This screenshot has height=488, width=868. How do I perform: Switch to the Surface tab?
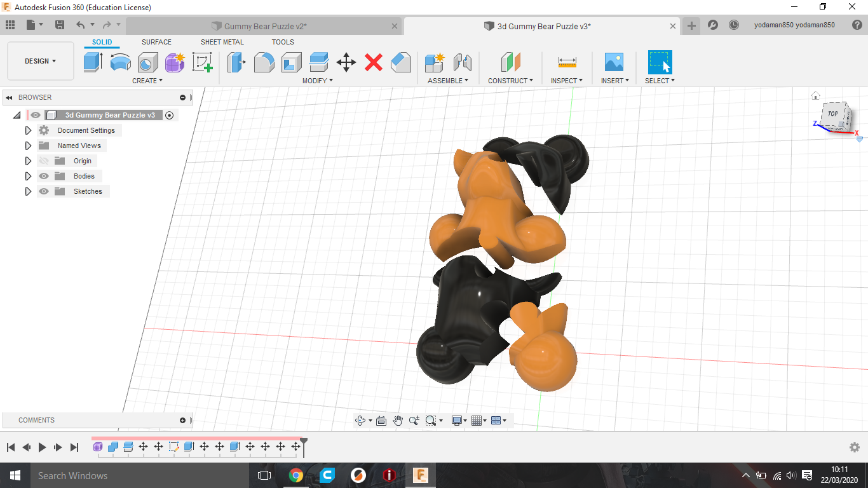point(156,42)
